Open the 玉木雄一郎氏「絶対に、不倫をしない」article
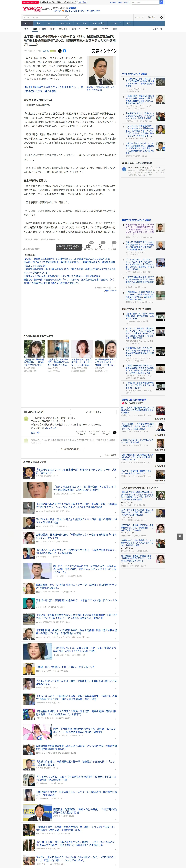 pyautogui.click(x=65, y=667)
